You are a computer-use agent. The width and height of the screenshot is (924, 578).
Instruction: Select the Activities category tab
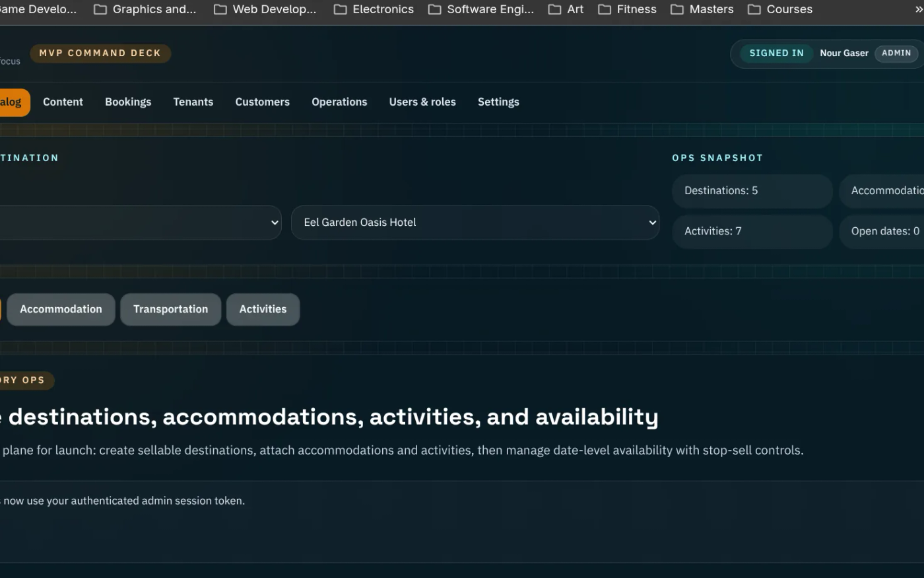pyautogui.click(x=263, y=309)
